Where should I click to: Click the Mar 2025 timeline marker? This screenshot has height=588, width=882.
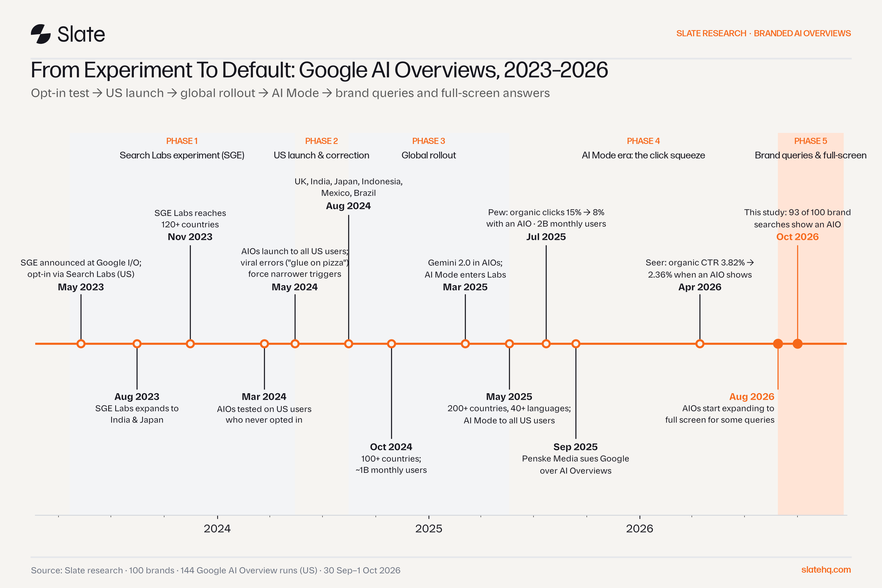click(x=466, y=344)
